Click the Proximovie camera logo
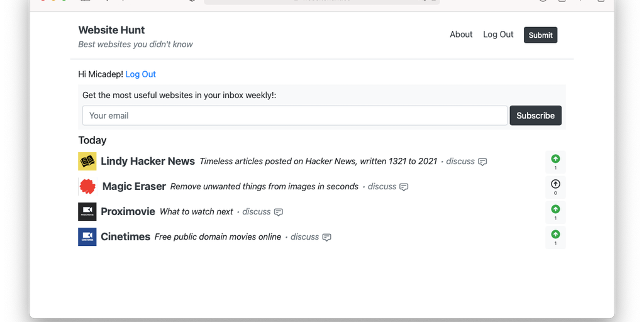 pyautogui.click(x=87, y=211)
